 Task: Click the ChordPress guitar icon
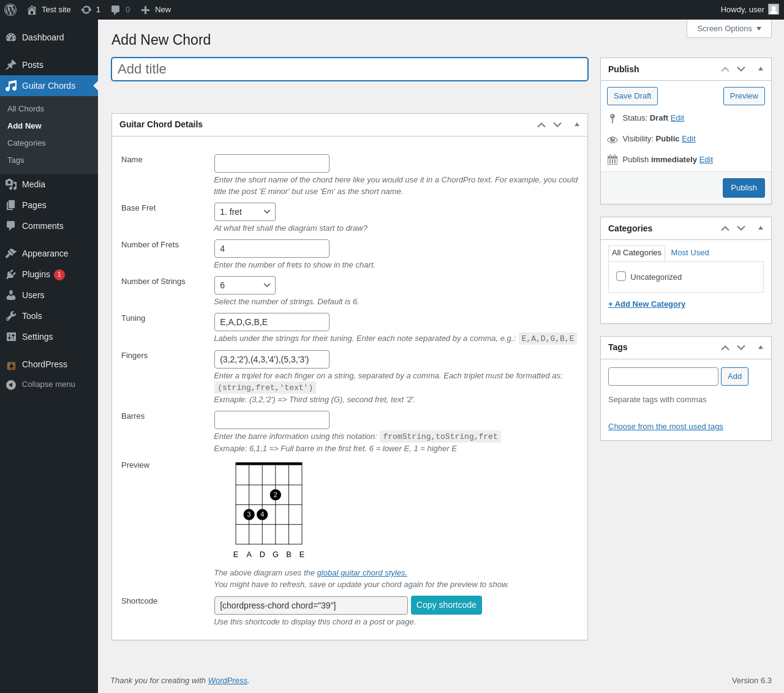point(11,365)
